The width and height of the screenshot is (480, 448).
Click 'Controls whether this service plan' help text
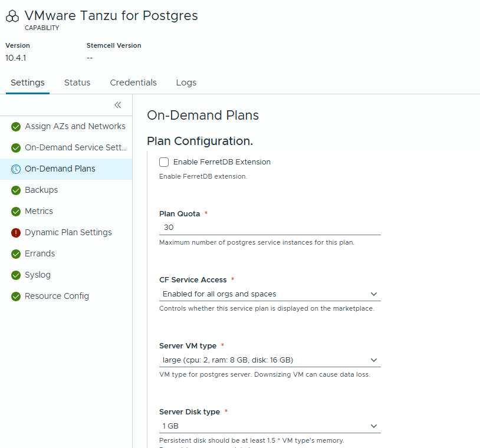(x=267, y=308)
